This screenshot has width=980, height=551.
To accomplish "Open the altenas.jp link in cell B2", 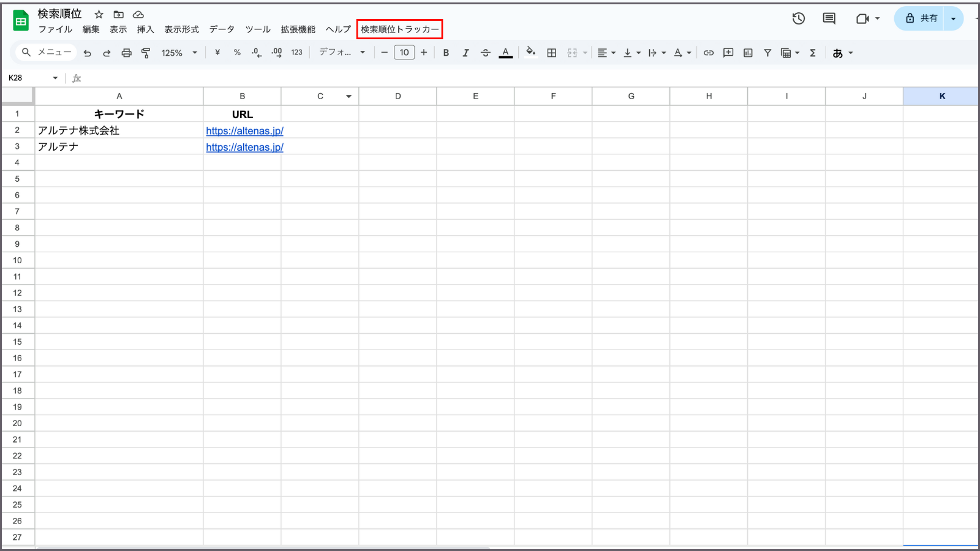I will pos(244,130).
